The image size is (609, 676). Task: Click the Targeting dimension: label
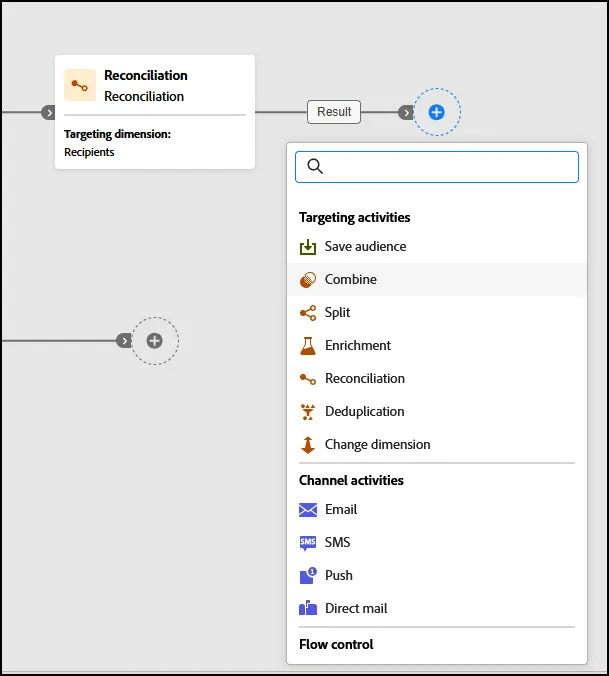point(117,135)
